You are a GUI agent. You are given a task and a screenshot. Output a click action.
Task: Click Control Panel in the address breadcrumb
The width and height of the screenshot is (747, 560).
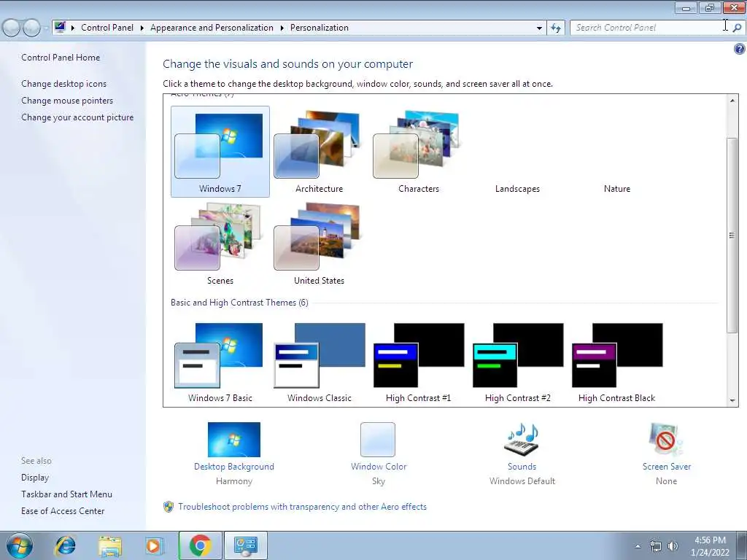click(x=107, y=28)
